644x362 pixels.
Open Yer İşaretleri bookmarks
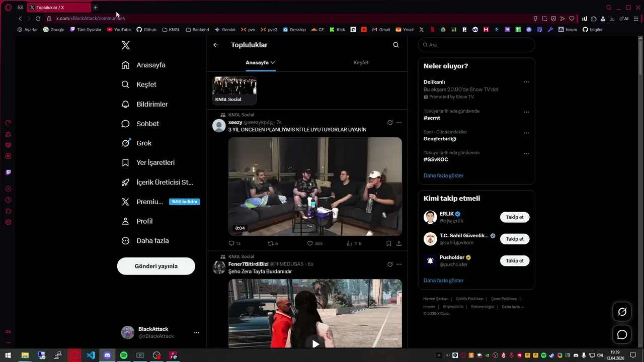click(x=148, y=163)
